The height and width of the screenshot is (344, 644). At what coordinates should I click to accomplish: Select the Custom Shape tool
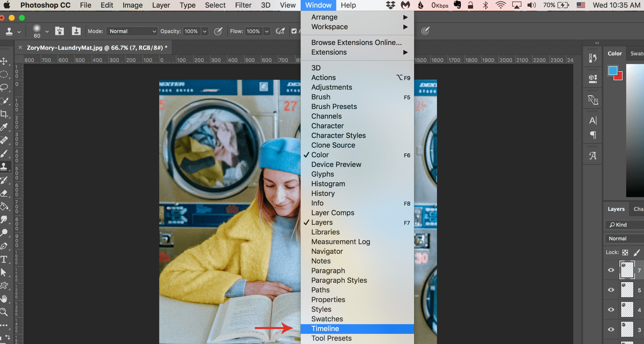coord(4,285)
